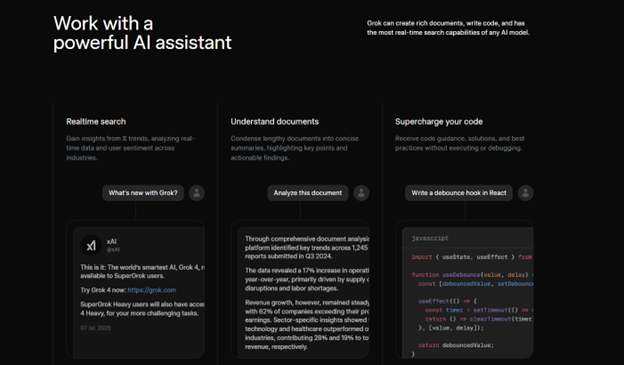This screenshot has height=365, width=624.
Task: Click the "Write a debounce hook in React" bubble
Action: coord(459,193)
